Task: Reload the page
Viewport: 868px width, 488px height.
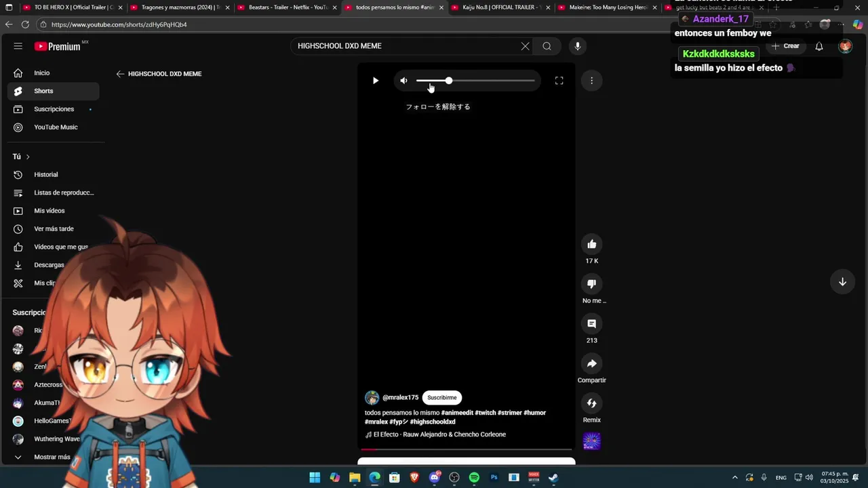Action: [25, 24]
